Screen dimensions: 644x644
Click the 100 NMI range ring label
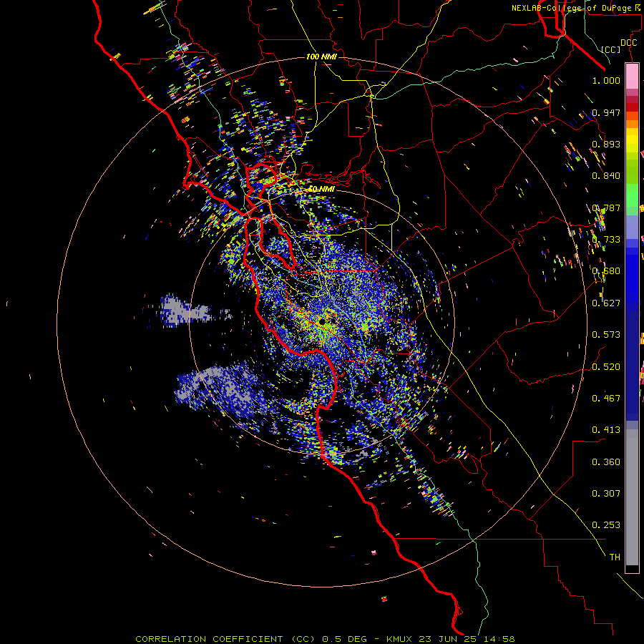(x=321, y=57)
